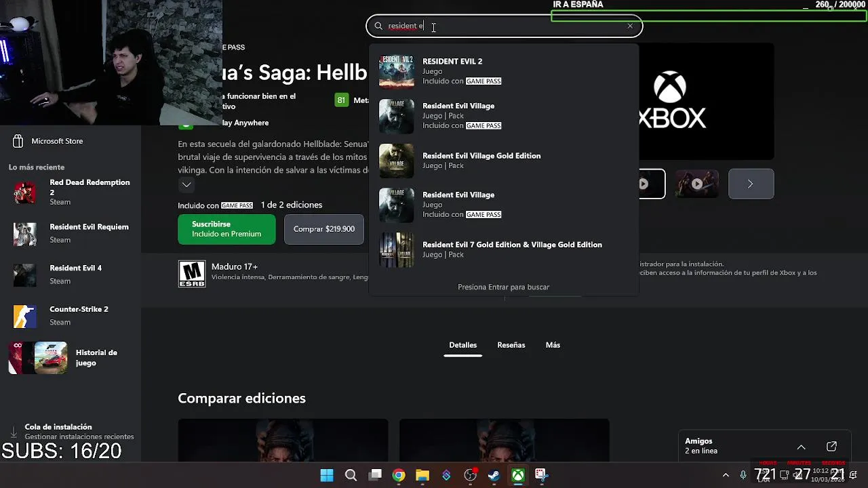
Task: Switch to Más tab
Action: (553, 345)
